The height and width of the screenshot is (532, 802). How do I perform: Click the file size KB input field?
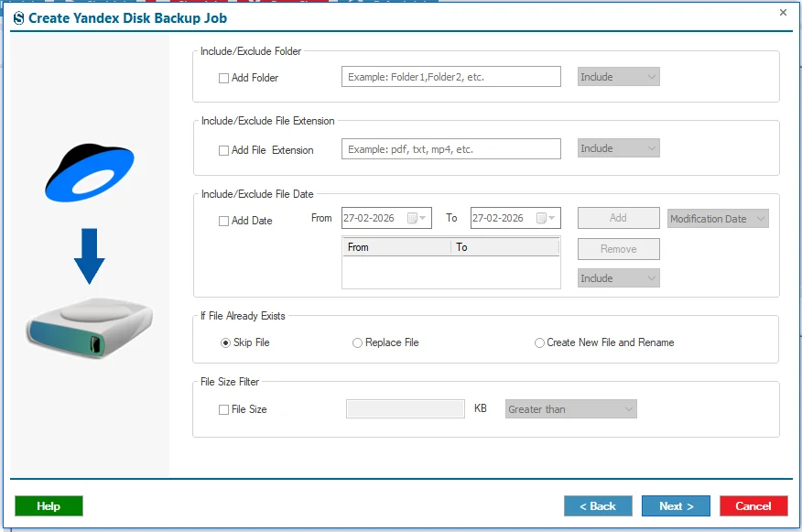pyautogui.click(x=406, y=409)
